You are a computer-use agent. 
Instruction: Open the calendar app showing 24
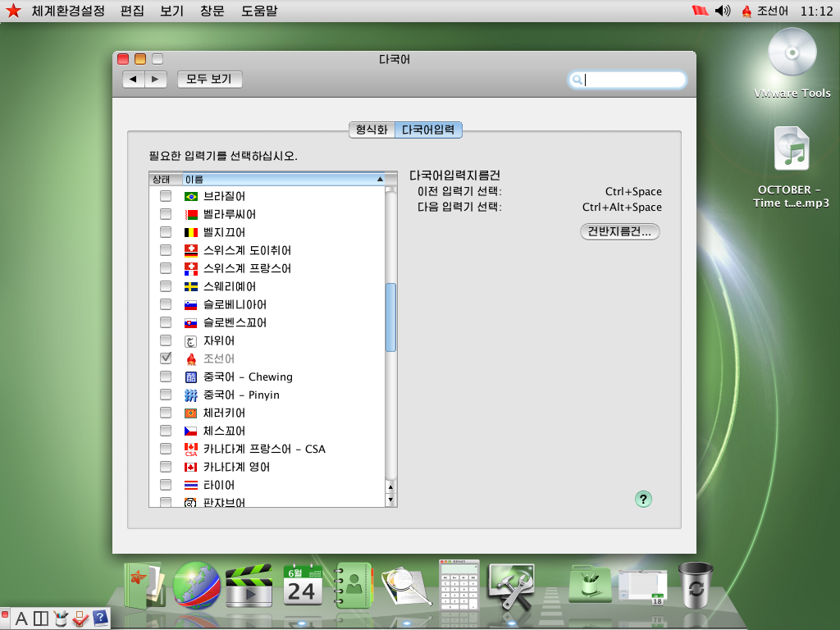tap(301, 586)
